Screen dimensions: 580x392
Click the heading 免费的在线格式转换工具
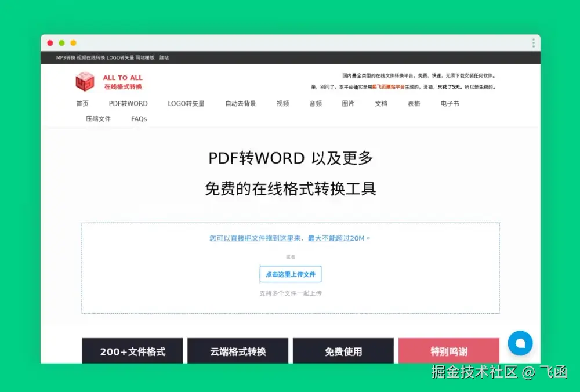click(x=291, y=188)
